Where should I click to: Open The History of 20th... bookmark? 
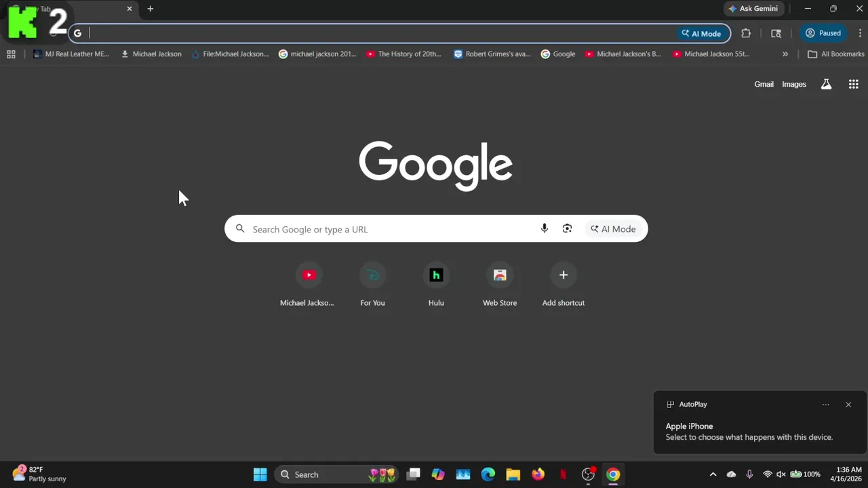click(x=404, y=54)
